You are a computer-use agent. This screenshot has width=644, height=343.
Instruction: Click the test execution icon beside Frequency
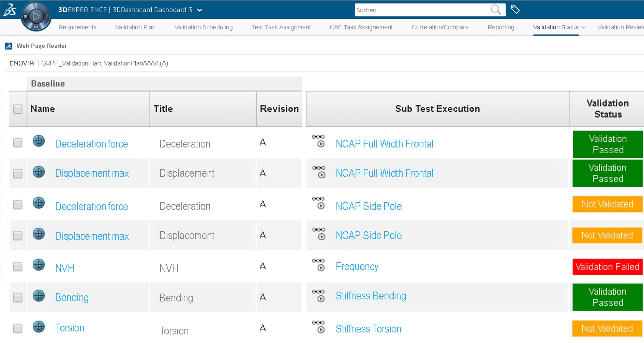319,265
